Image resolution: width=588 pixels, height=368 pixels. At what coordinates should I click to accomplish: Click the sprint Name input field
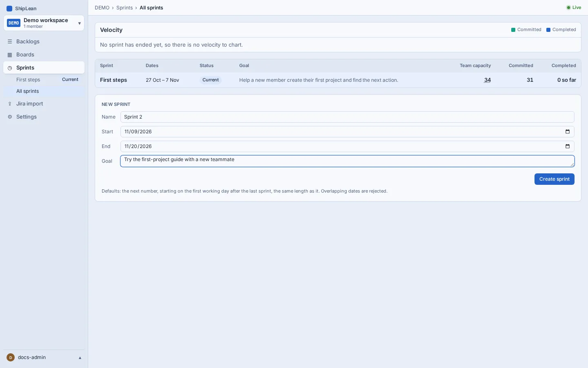tap(347, 117)
